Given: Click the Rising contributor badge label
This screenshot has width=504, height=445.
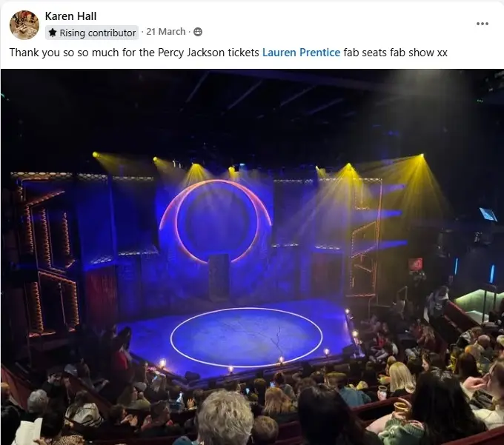Looking at the screenshot, I should coord(97,33).
